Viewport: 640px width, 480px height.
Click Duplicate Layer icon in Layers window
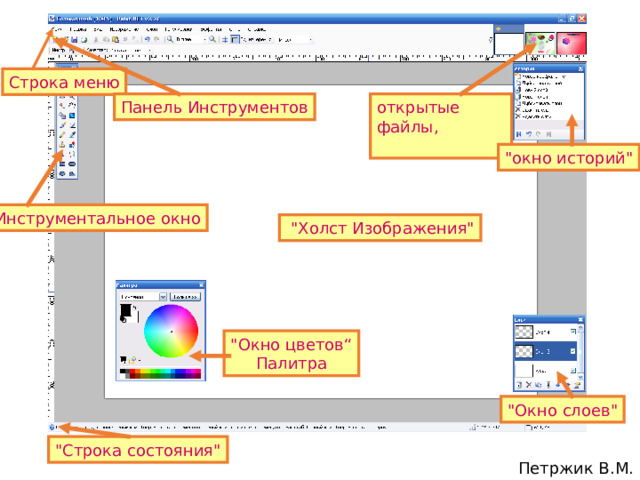pyautogui.click(x=538, y=385)
